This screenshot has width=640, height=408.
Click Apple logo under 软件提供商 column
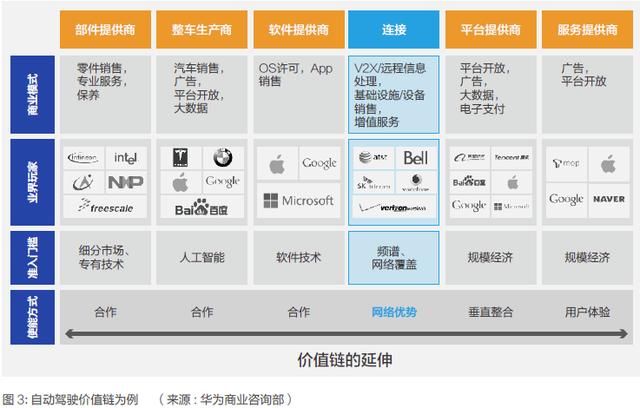tap(277, 164)
